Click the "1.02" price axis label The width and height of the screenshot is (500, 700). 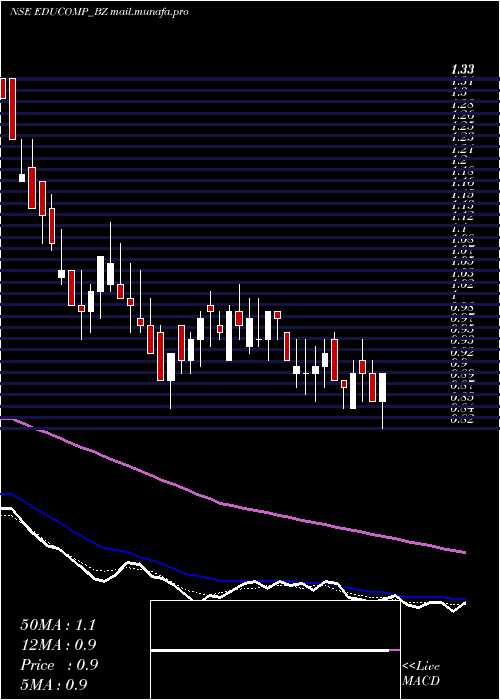[x=462, y=284]
